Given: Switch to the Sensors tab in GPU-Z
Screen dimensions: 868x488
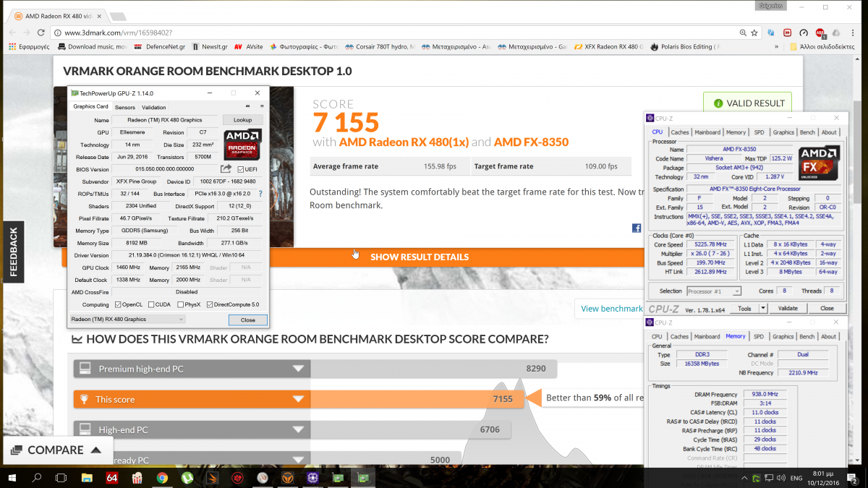Looking at the screenshot, I should click(x=124, y=107).
